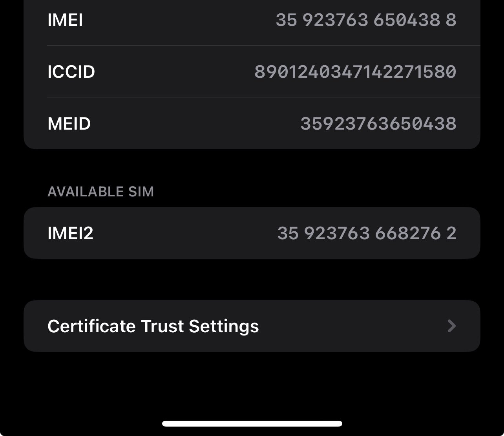Select the ICCID row
Screen dimensions: 504x436
click(x=251, y=71)
